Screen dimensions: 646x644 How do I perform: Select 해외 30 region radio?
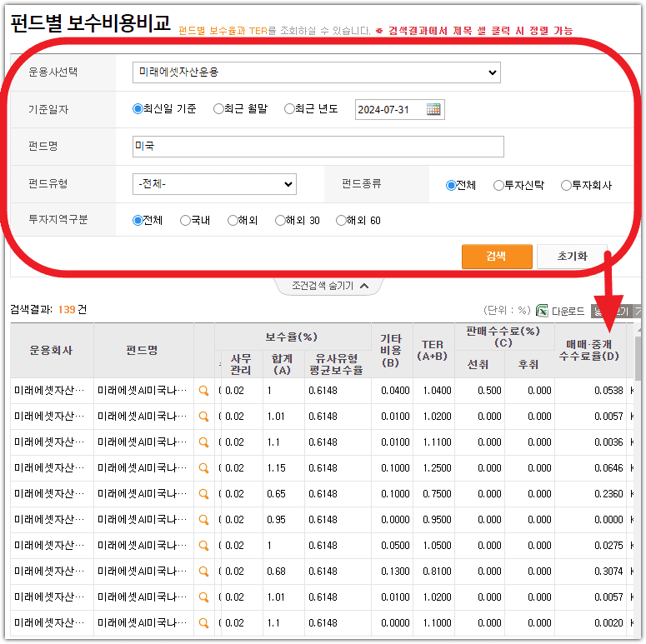tap(280, 220)
